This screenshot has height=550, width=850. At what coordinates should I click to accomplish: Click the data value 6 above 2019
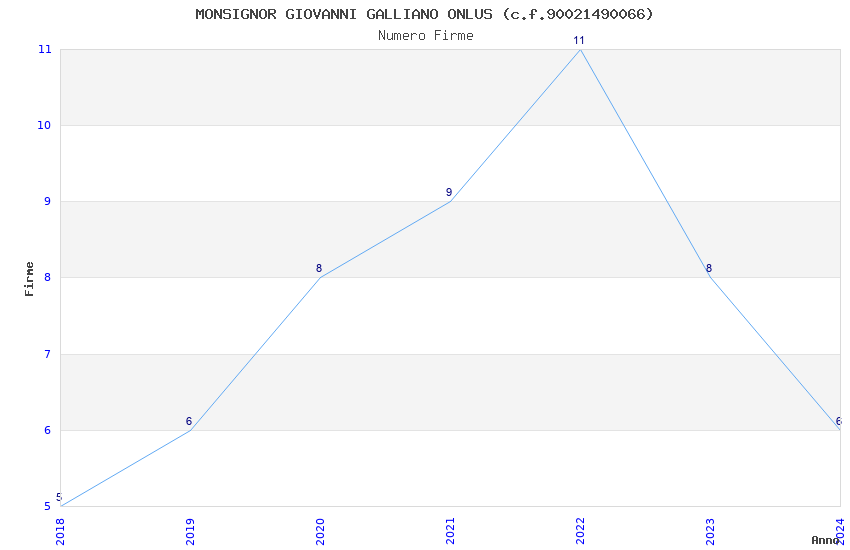189,421
